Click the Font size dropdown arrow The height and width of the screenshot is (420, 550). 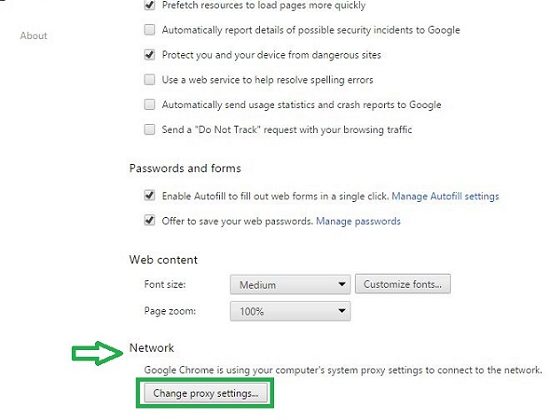coord(342,284)
